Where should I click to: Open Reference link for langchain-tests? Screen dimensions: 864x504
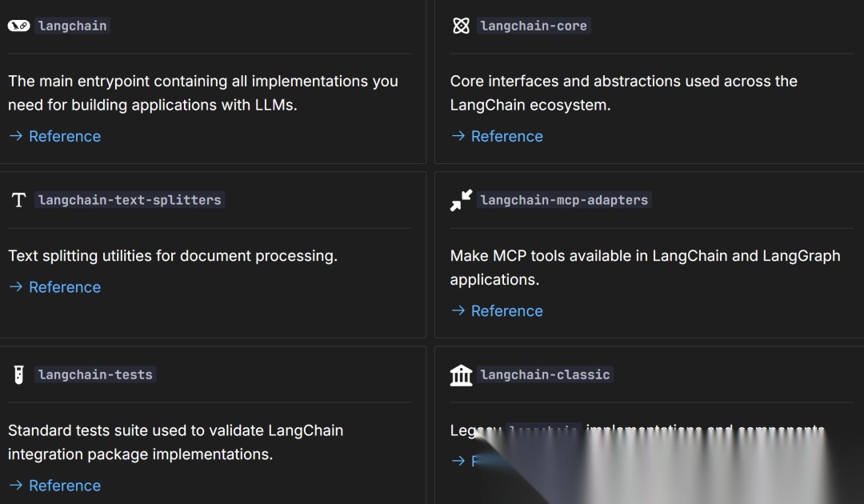[65, 486]
